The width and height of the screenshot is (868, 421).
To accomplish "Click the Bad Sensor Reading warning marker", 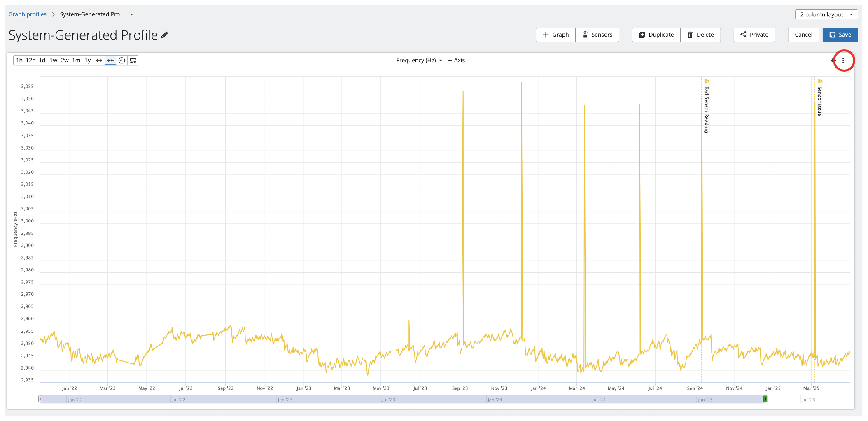I will [707, 81].
